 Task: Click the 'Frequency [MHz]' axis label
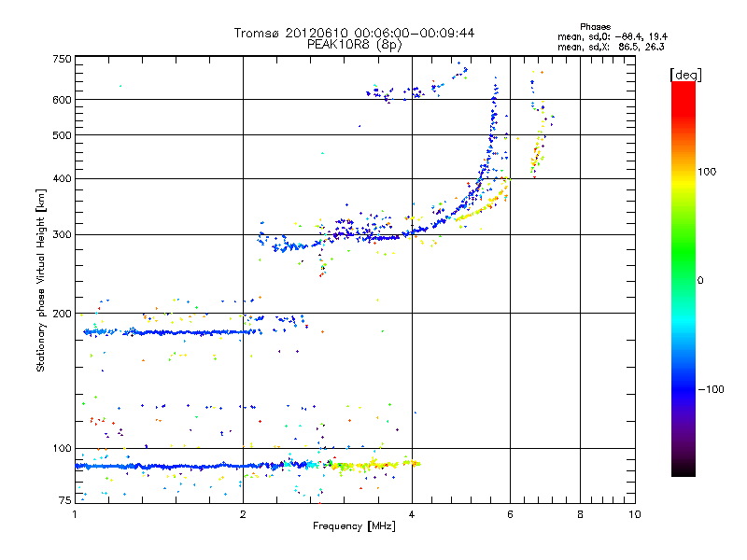click(354, 526)
